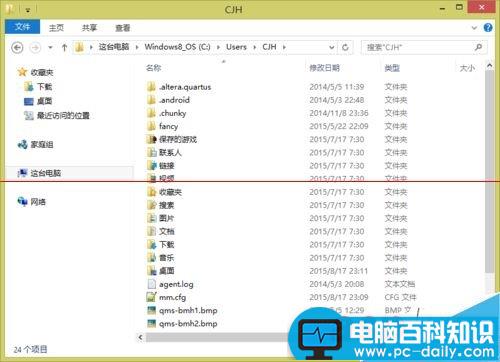Select the 保存的游戏 folder icon
This screenshot has height=362, width=500.
[x=151, y=139]
